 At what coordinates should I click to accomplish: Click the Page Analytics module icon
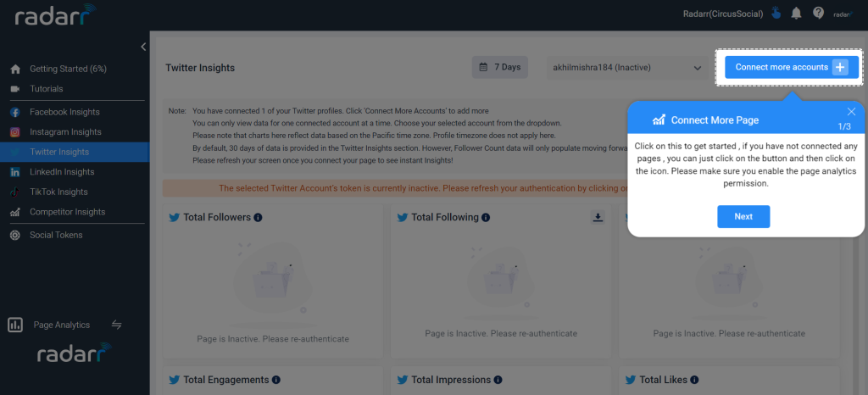pos(15,325)
